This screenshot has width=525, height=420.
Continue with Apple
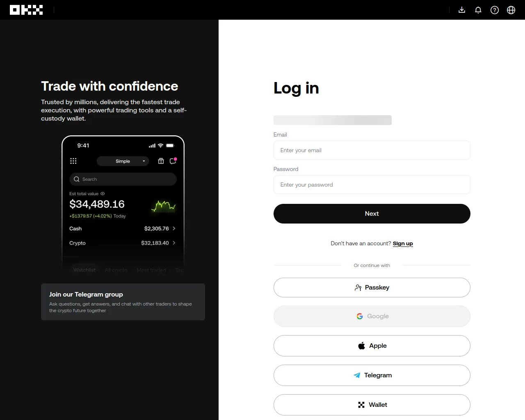click(372, 346)
